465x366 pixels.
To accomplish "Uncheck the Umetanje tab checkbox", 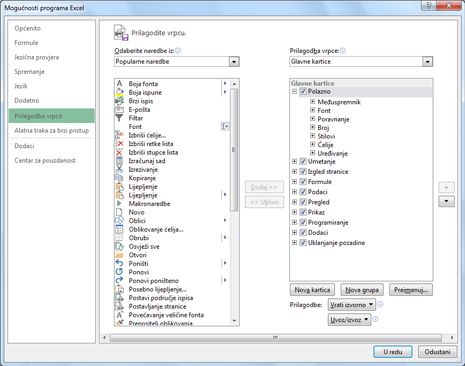I will [303, 161].
